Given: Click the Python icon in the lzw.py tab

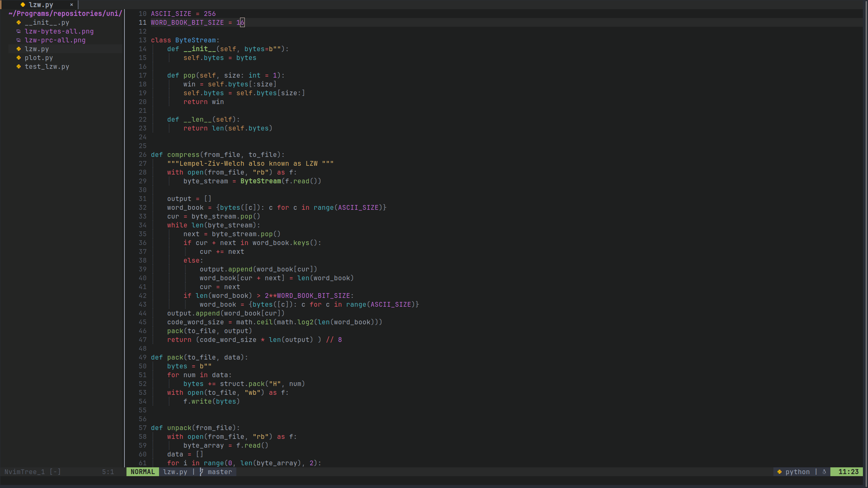Looking at the screenshot, I should point(23,5).
